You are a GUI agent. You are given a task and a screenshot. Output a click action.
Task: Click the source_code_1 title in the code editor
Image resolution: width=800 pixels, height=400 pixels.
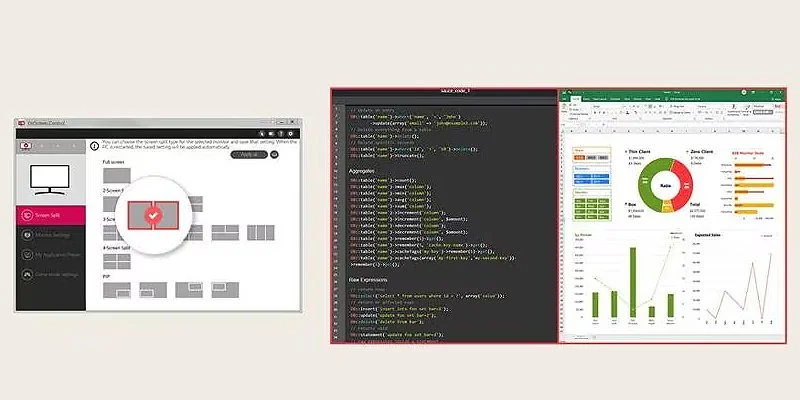tap(455, 91)
